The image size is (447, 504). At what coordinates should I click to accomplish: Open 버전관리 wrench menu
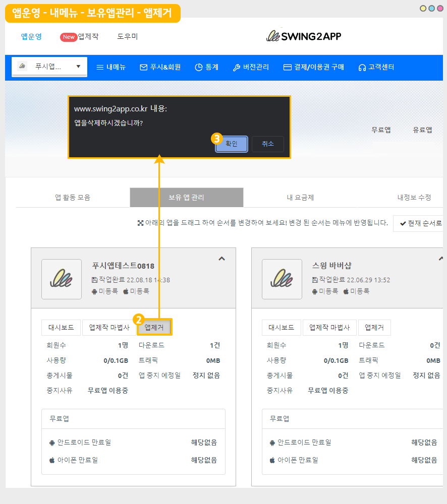click(x=251, y=67)
